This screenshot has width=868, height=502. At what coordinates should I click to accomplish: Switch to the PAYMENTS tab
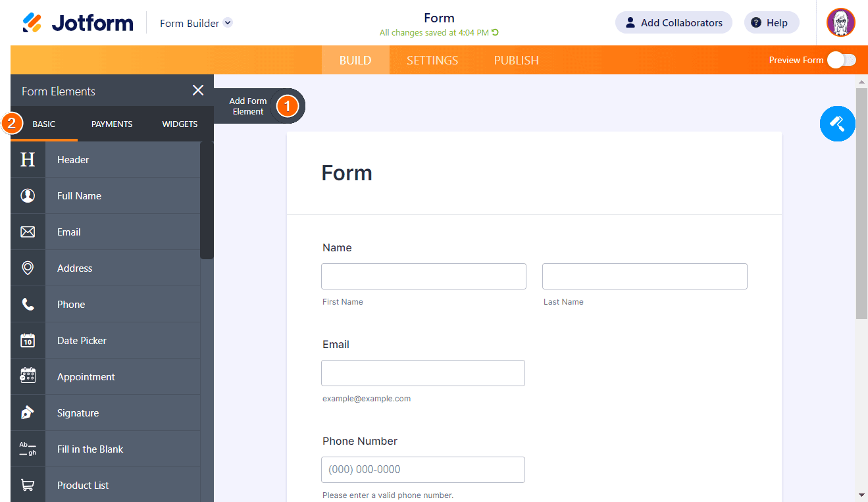[x=111, y=124]
